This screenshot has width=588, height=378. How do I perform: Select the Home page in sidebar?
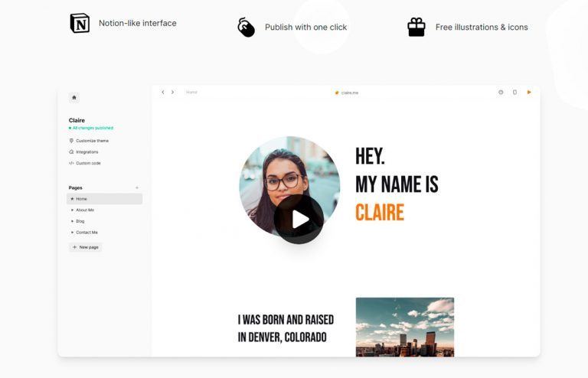tap(104, 199)
